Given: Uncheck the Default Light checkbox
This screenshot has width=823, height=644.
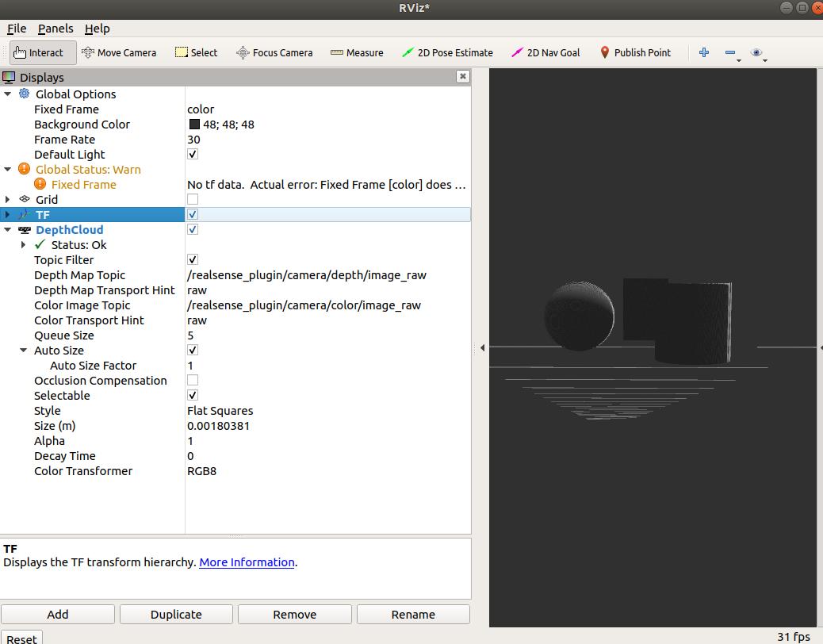Looking at the screenshot, I should point(193,154).
